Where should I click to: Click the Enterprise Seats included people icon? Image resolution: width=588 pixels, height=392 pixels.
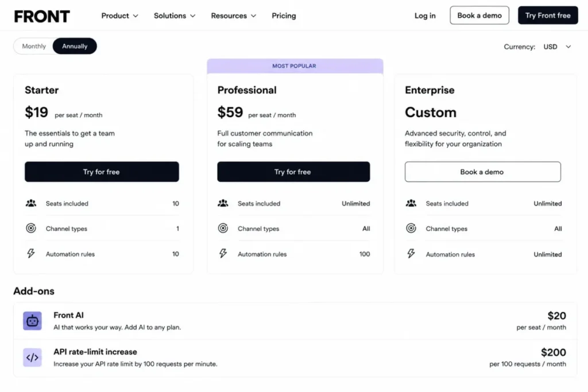point(411,203)
